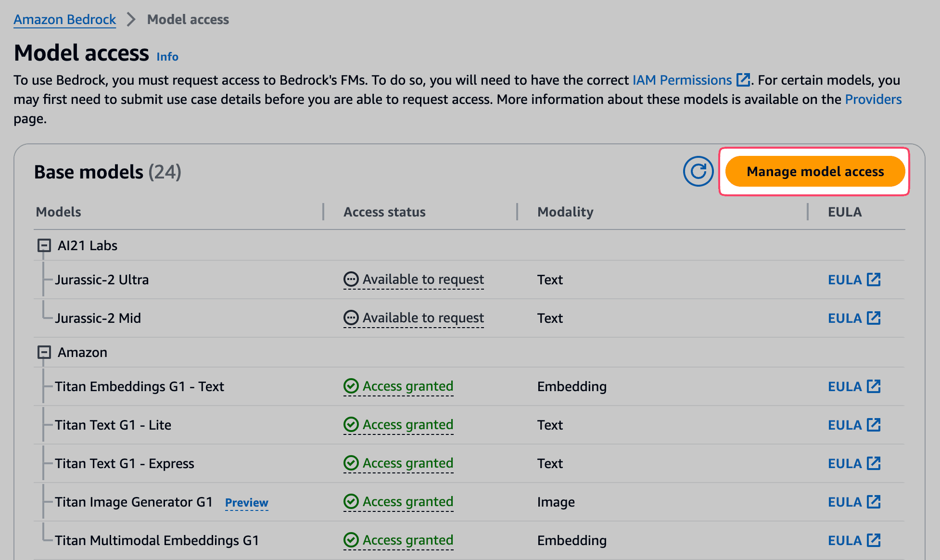
Task: Collapse the Amazon provider group
Action: pos(44,353)
